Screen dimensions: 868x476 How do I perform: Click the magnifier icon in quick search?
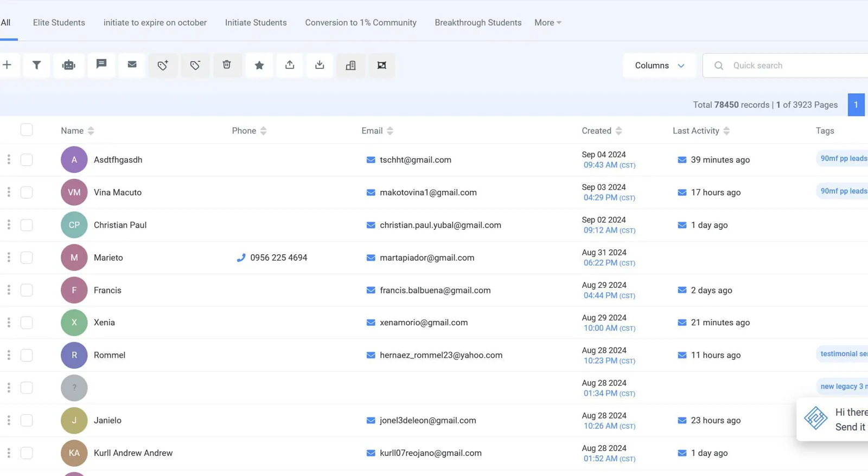pyautogui.click(x=719, y=66)
